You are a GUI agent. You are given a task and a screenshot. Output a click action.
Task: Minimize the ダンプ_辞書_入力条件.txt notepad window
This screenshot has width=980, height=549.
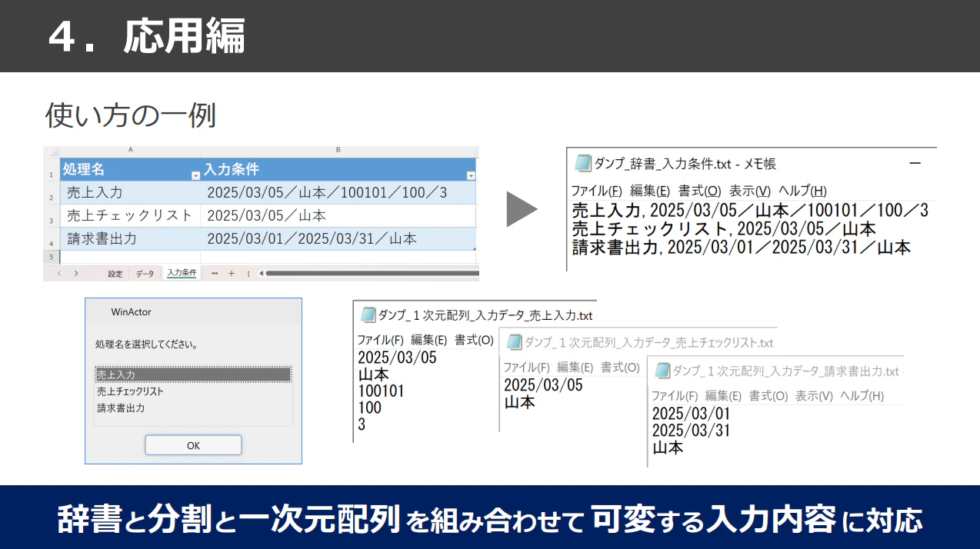pos(915,163)
